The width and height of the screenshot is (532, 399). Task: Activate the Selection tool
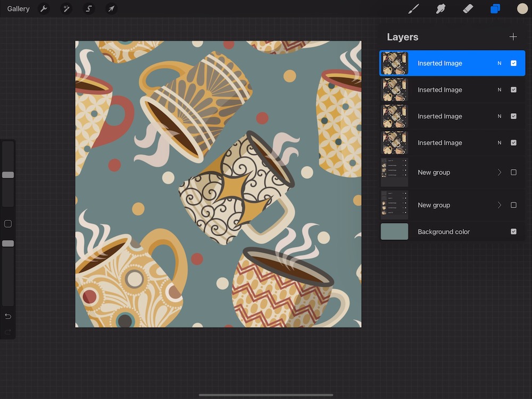pos(89,9)
